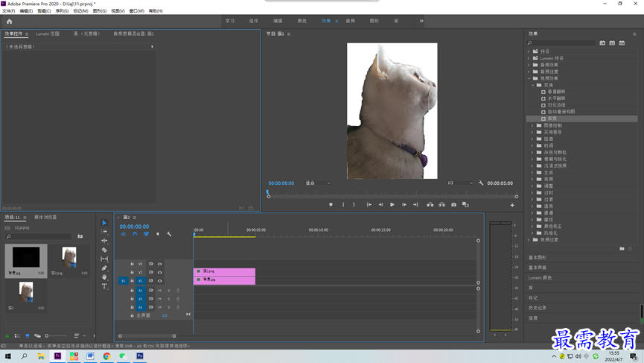Toggle V1 track output eye
The image size is (644, 363).
pos(160,281)
